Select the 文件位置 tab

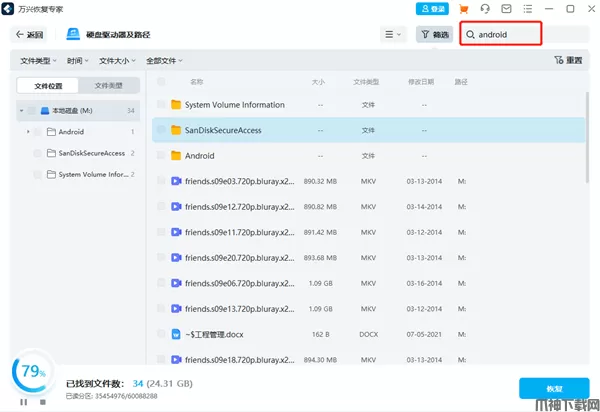(47, 86)
